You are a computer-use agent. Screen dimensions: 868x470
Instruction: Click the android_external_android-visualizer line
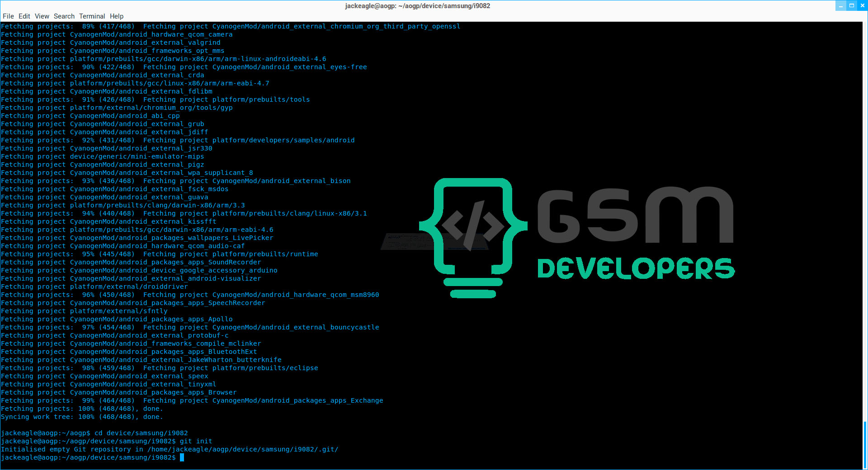131,278
